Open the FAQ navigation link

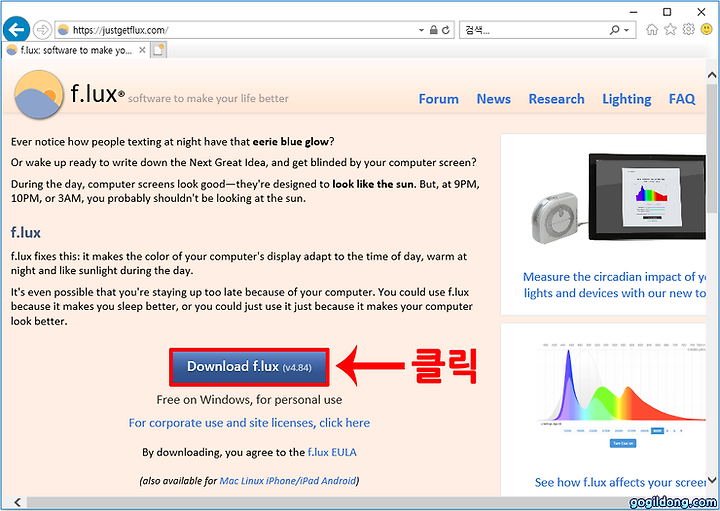pos(682,99)
